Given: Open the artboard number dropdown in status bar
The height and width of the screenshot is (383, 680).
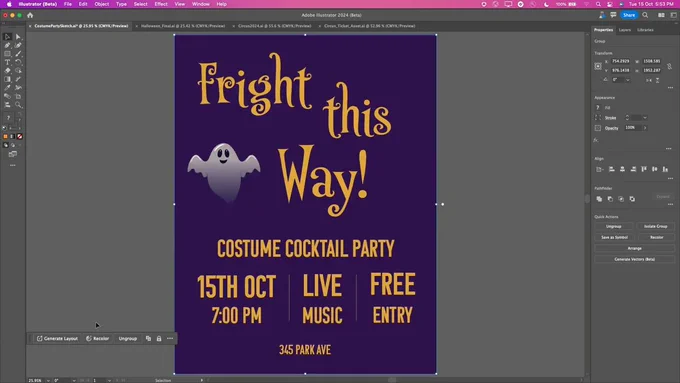Looking at the screenshot, I should 109,380.
